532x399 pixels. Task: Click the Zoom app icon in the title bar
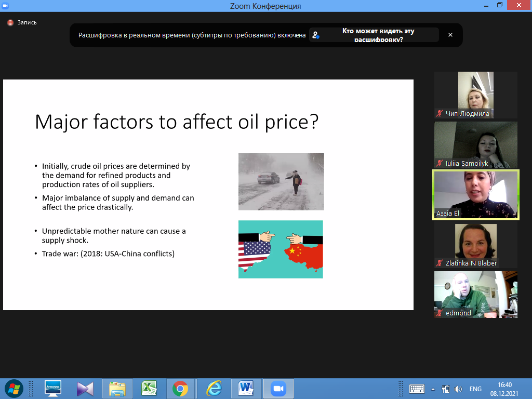click(5, 6)
